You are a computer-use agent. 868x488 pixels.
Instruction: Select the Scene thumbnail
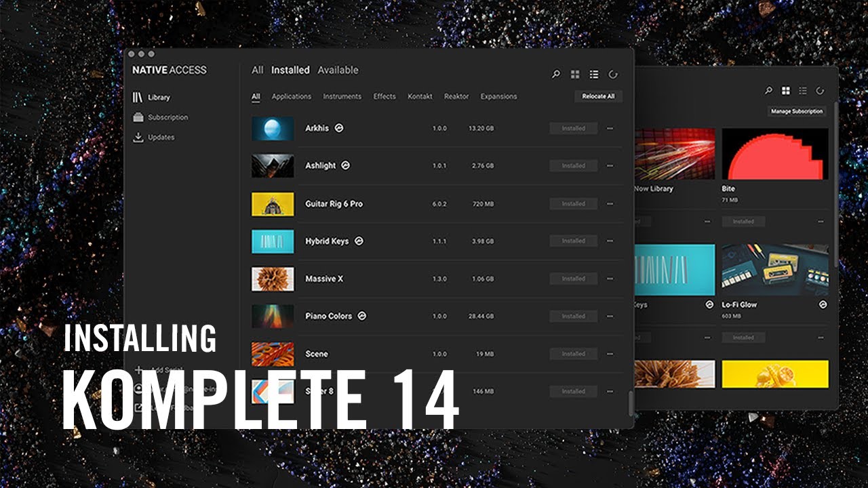[x=273, y=354]
